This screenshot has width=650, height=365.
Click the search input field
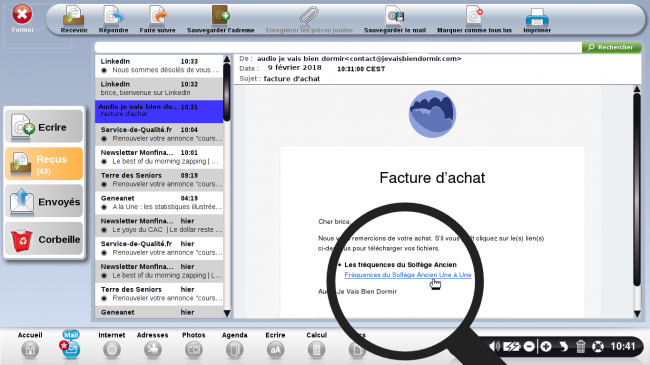(338, 47)
